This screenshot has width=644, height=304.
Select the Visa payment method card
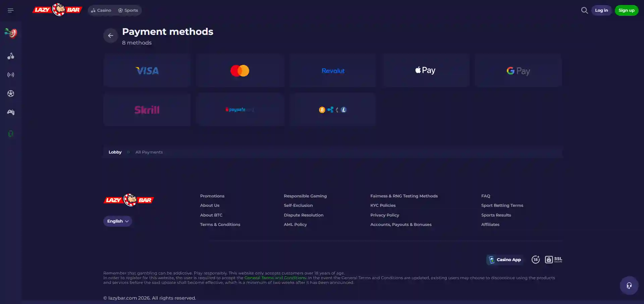point(147,71)
